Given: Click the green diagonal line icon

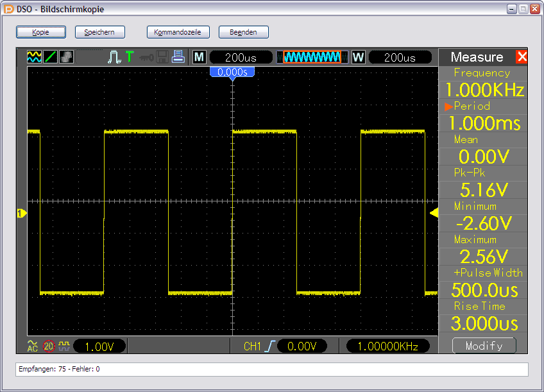Looking at the screenshot, I should point(50,57).
